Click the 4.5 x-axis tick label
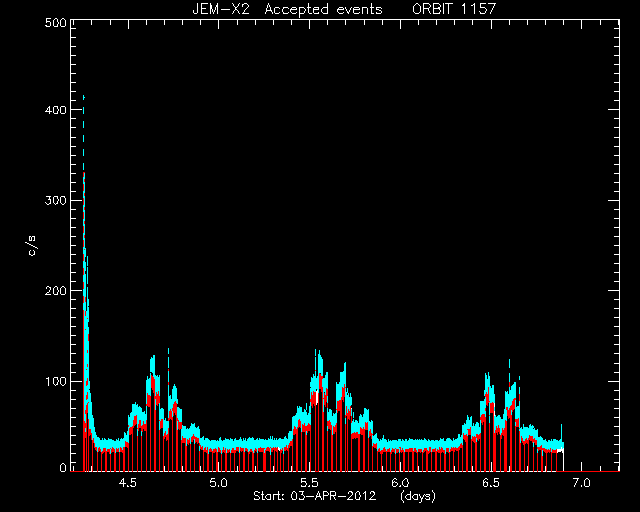Viewport: 640px width, 512px height. pyautogui.click(x=127, y=483)
